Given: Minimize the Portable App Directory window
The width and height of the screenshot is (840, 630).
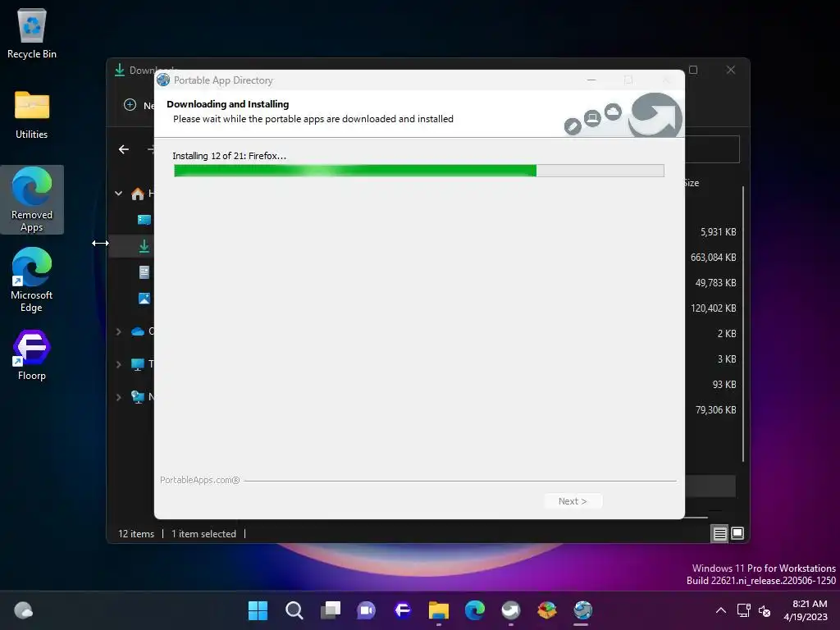Looking at the screenshot, I should tap(591, 80).
